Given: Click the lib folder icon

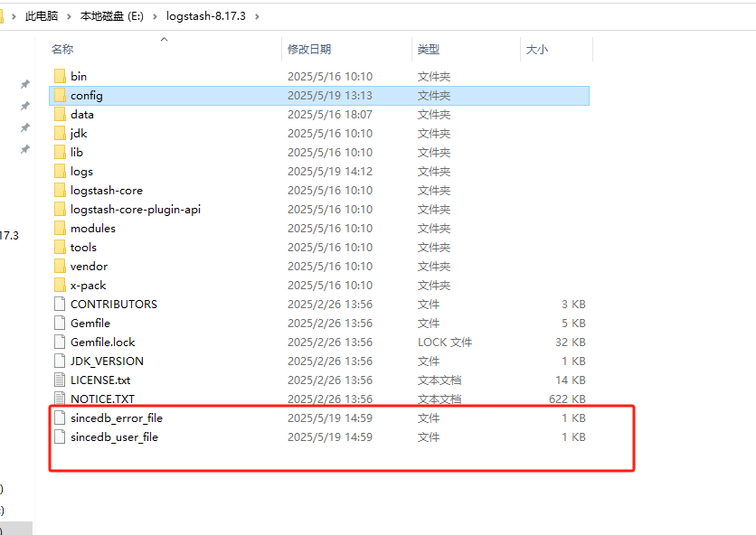Looking at the screenshot, I should pos(60,153).
